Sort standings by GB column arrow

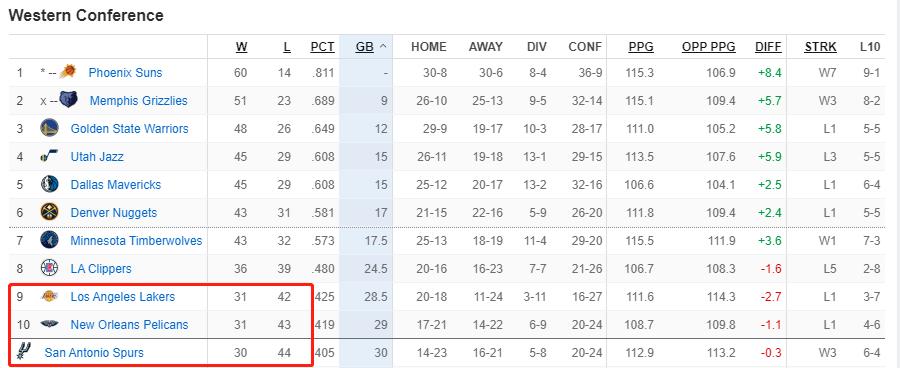(383, 47)
